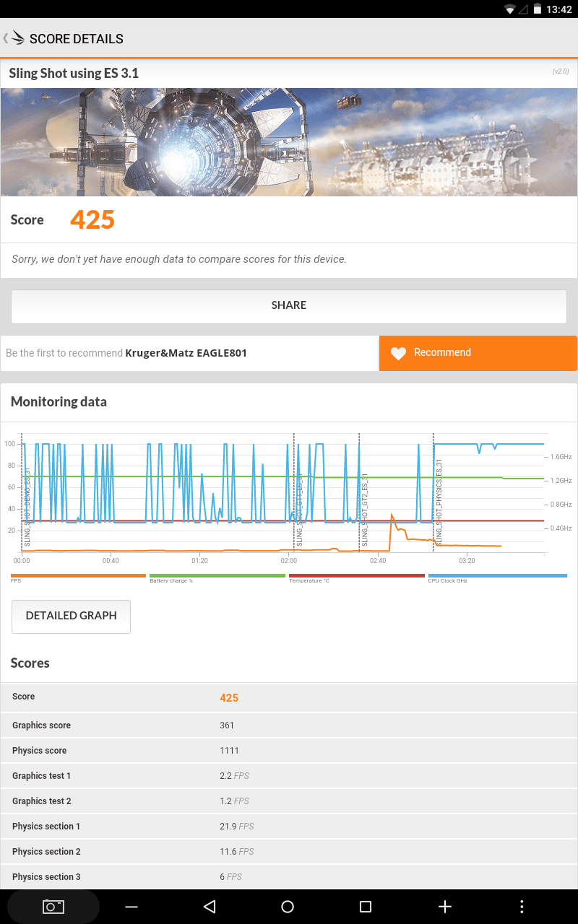Tap the Battery charge green legend bar

[x=217, y=575]
